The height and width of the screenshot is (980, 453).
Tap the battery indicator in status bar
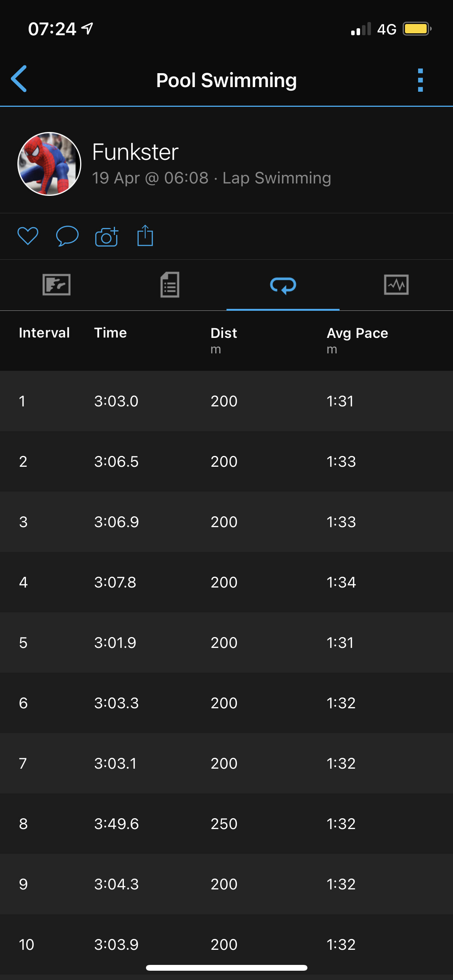pyautogui.click(x=417, y=29)
